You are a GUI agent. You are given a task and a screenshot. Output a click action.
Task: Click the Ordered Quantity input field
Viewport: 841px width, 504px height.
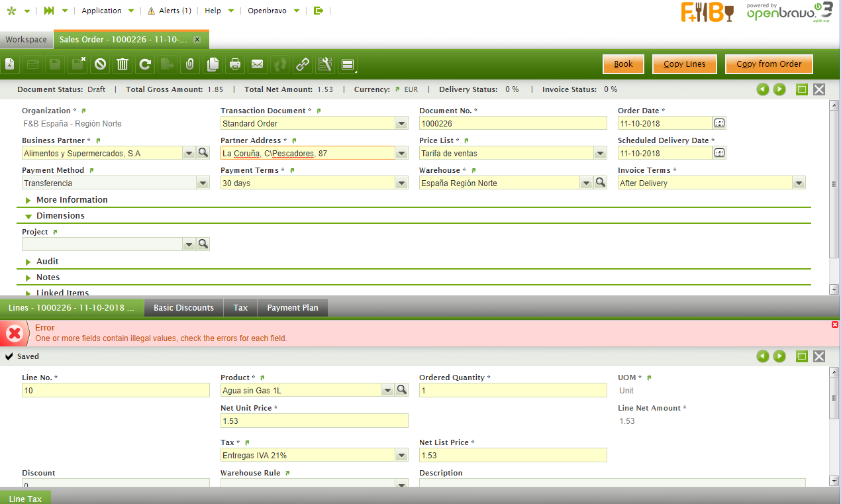[x=513, y=391]
